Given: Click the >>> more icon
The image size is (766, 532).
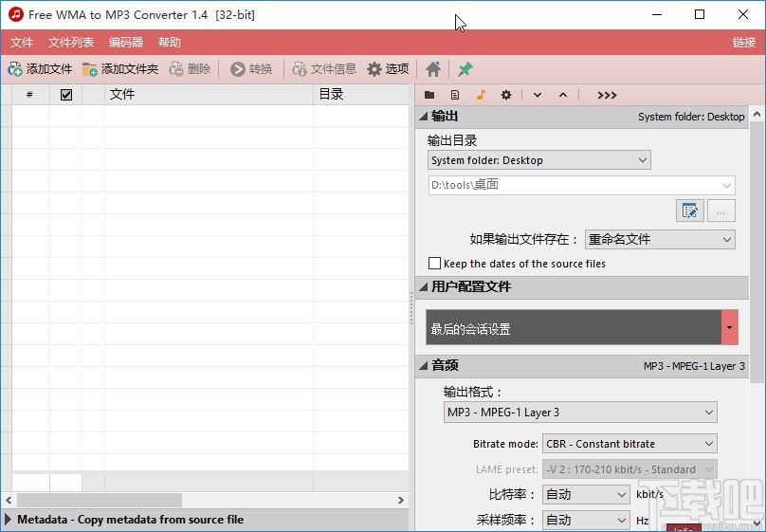Looking at the screenshot, I should (x=607, y=95).
